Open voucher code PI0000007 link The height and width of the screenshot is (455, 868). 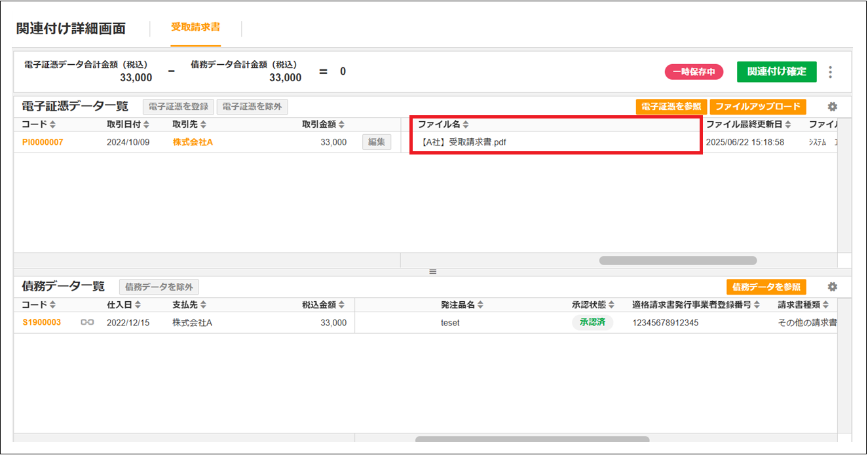pyautogui.click(x=43, y=142)
